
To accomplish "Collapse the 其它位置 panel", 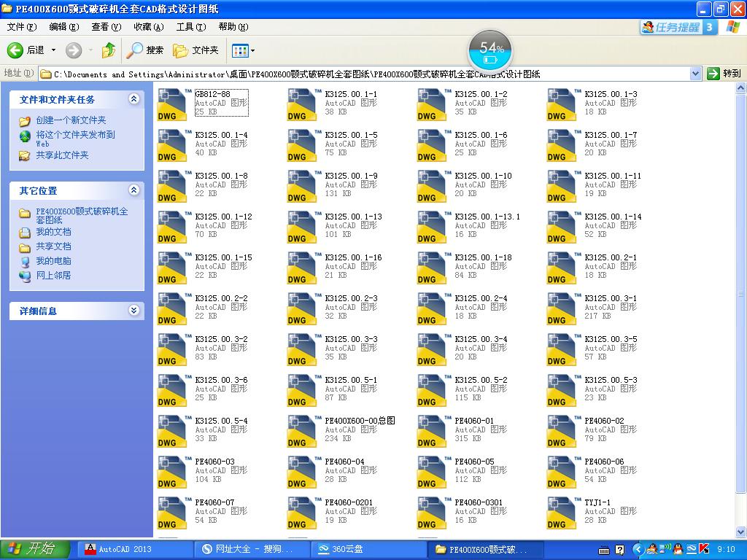I will 134,190.
